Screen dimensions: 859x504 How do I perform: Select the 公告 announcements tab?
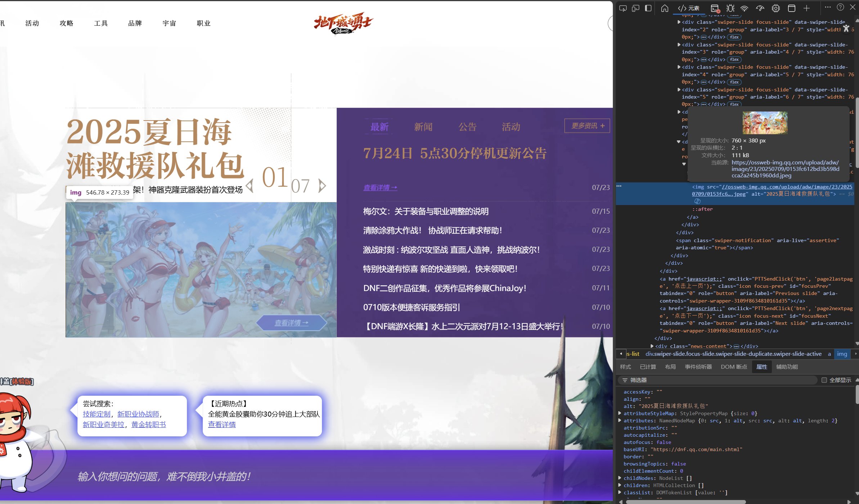(x=467, y=127)
